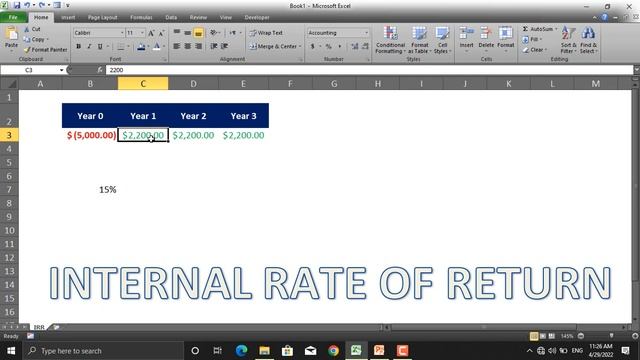
Task: Open Conditional Formatting menu
Action: 390,40
